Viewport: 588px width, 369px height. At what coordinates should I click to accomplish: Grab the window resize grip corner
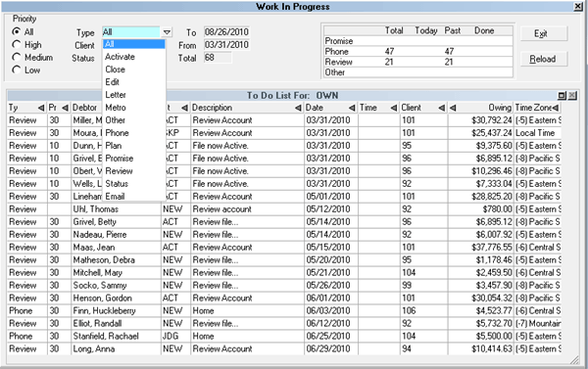coord(574,360)
